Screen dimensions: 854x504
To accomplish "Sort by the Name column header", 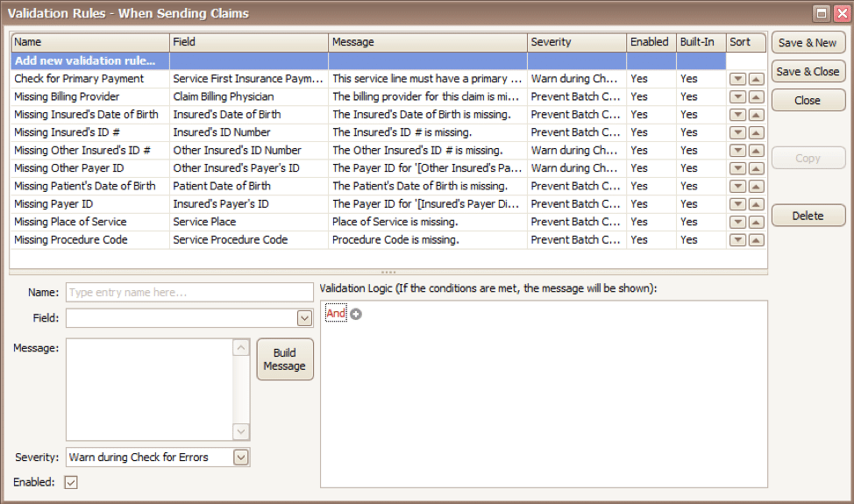I will [89, 42].
